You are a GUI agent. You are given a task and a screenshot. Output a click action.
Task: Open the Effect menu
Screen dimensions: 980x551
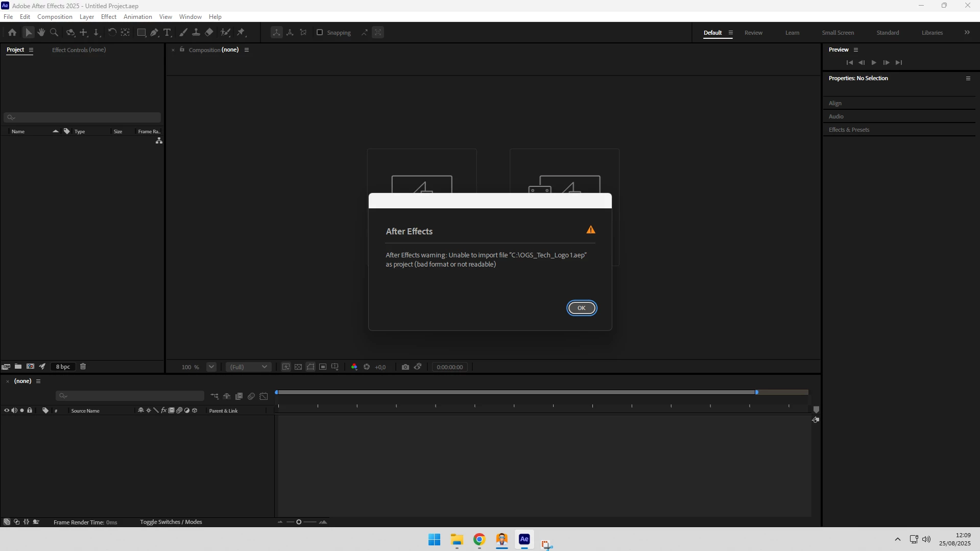[109, 17]
